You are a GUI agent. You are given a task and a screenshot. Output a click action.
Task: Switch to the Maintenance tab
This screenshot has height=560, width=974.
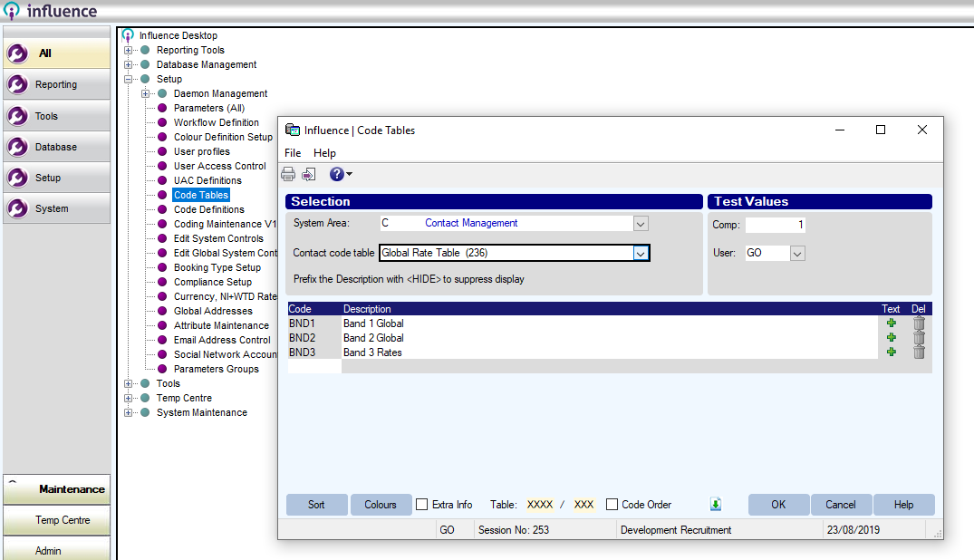click(x=56, y=489)
